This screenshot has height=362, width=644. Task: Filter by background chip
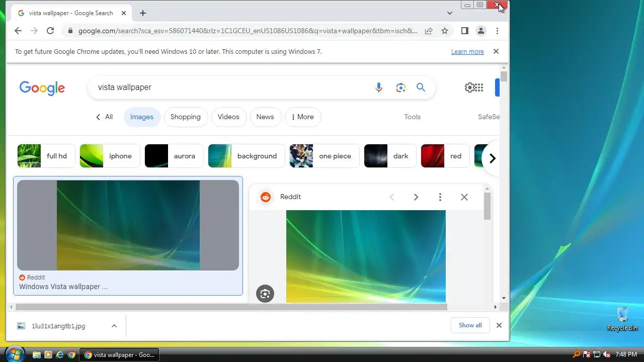tap(247, 156)
